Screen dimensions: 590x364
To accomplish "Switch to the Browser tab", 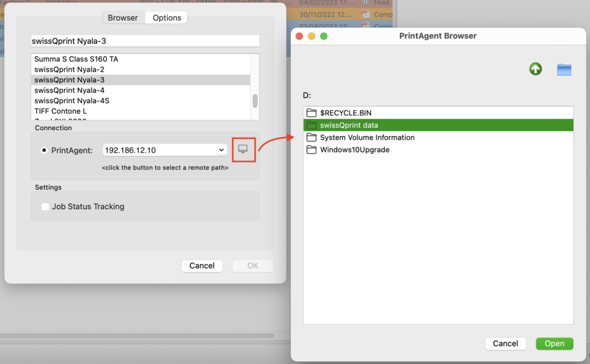I will pyautogui.click(x=123, y=18).
